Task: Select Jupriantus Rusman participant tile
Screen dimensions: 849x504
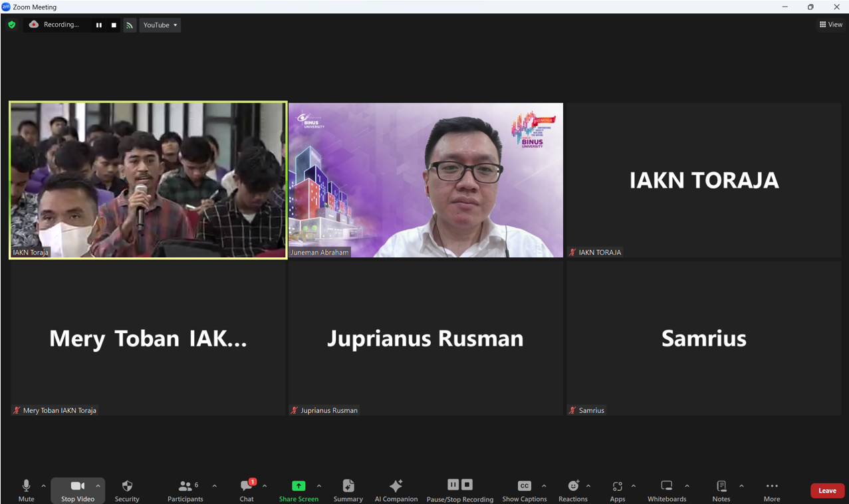Action: (x=425, y=338)
